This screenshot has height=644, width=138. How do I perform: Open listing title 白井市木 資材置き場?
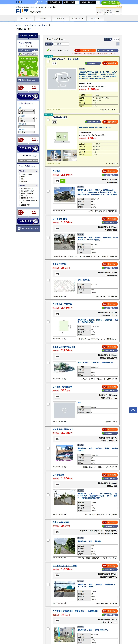(x=62, y=387)
